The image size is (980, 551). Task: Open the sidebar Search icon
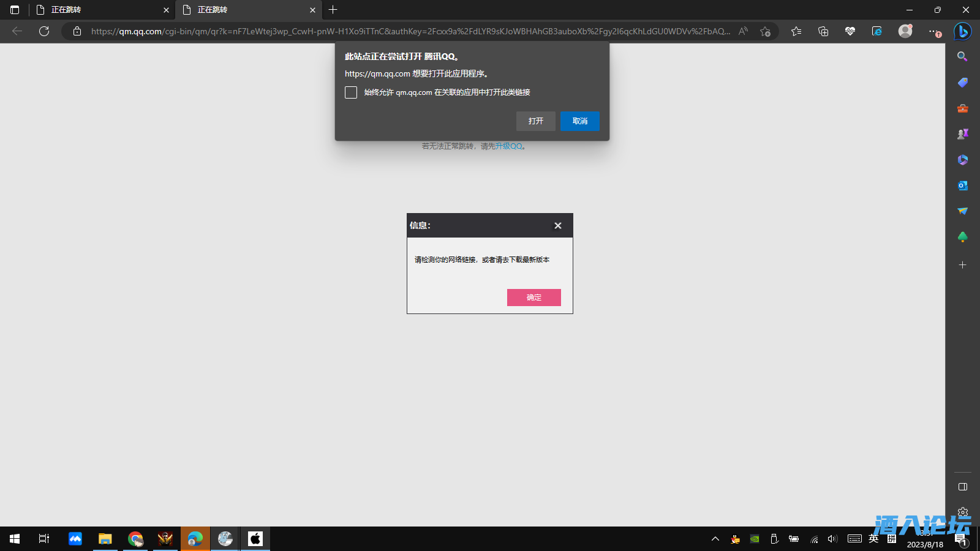click(963, 57)
